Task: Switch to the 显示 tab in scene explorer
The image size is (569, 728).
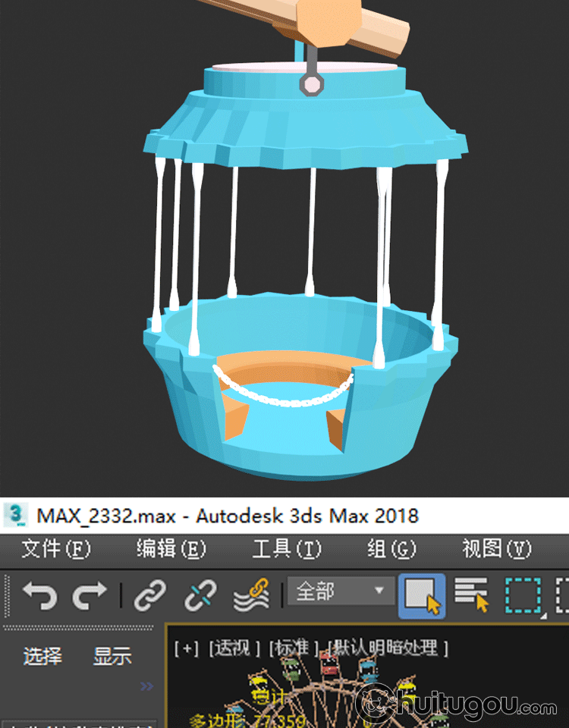Action: pyautogui.click(x=112, y=656)
